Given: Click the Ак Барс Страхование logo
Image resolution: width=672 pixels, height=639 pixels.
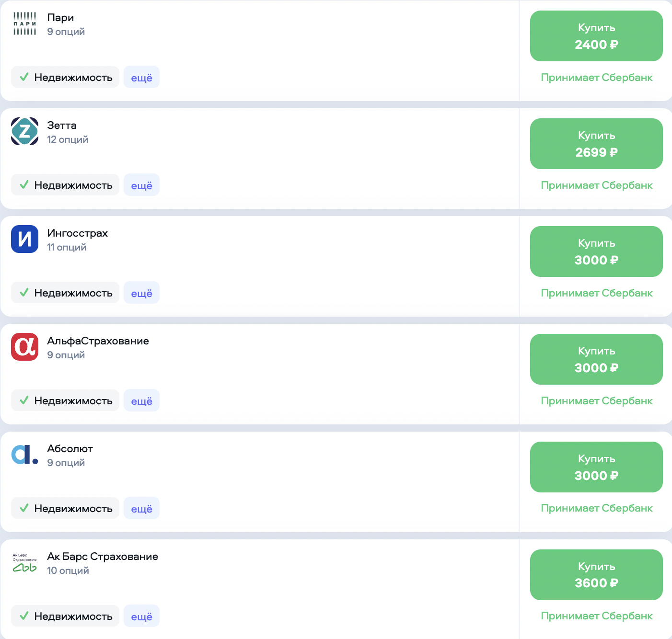Looking at the screenshot, I should [x=24, y=562].
